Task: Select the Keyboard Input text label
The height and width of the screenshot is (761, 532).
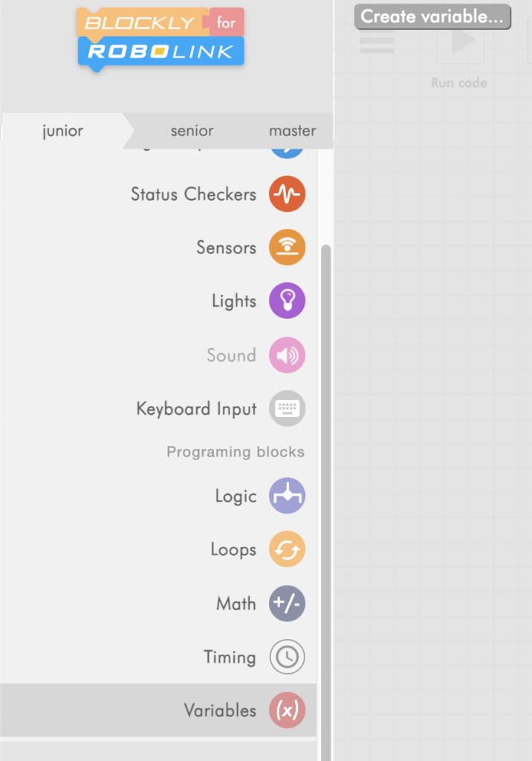Action: tap(196, 409)
